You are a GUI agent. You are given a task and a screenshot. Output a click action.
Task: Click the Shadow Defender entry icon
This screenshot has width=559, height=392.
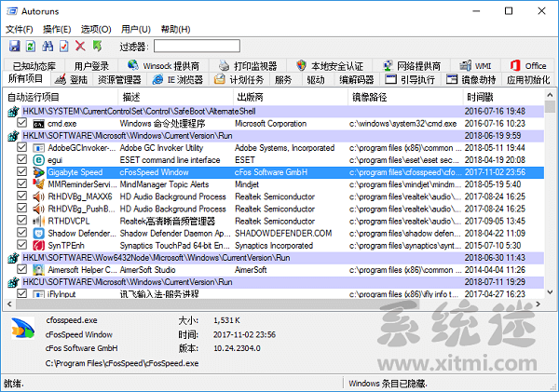point(38,234)
